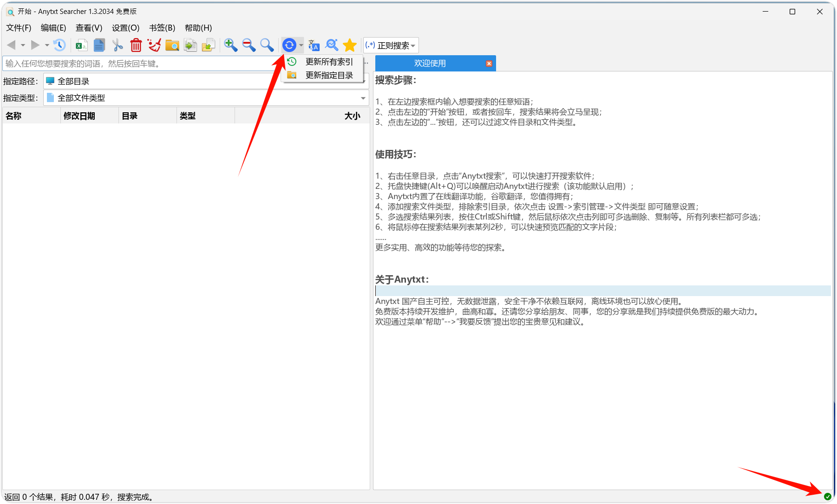Open the 编辑(E) menu
The height and width of the screenshot is (504, 837).
coord(53,28)
